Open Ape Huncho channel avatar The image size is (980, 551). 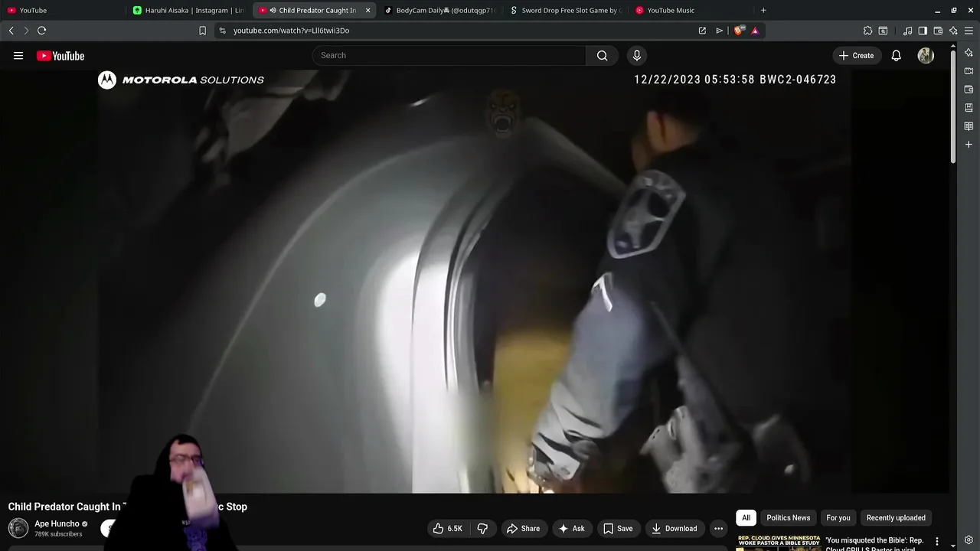click(x=18, y=528)
